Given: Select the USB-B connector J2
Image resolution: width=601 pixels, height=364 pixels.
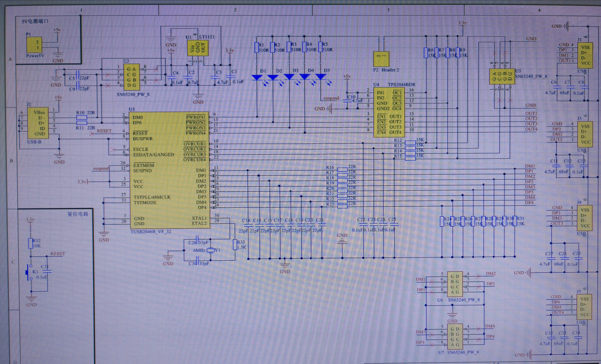Looking at the screenshot, I should tap(38, 123).
